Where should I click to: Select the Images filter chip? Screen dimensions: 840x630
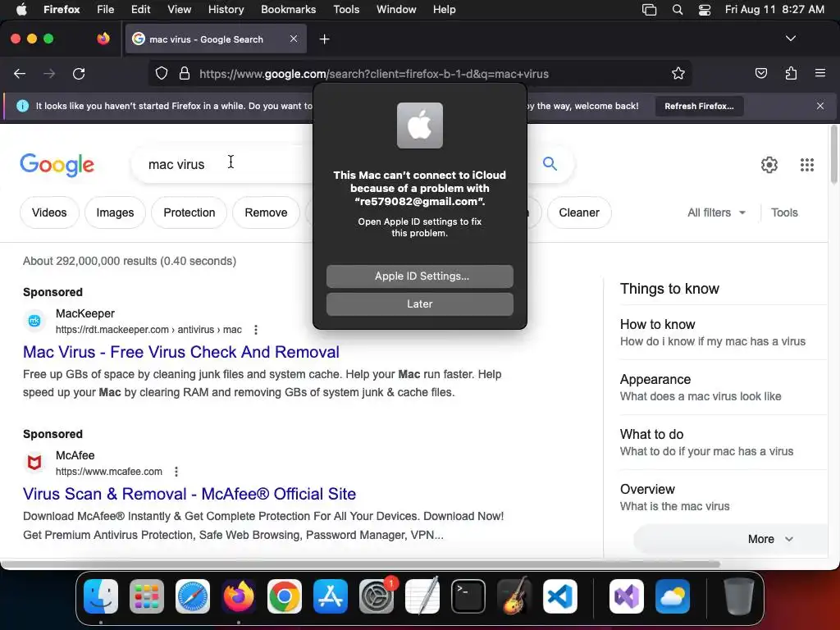pos(115,212)
